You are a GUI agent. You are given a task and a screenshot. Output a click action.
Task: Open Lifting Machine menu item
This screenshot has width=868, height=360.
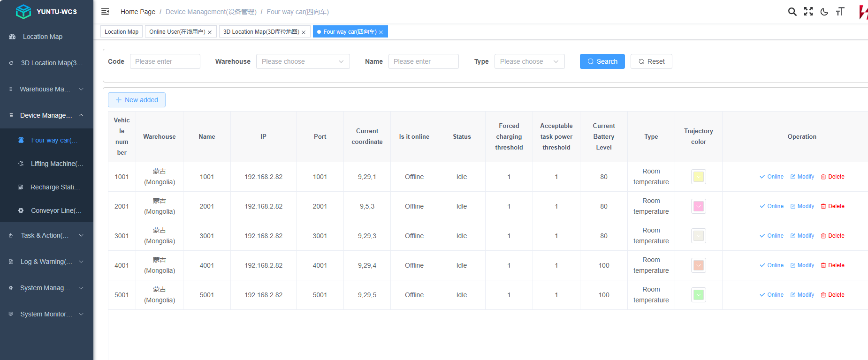click(47, 164)
